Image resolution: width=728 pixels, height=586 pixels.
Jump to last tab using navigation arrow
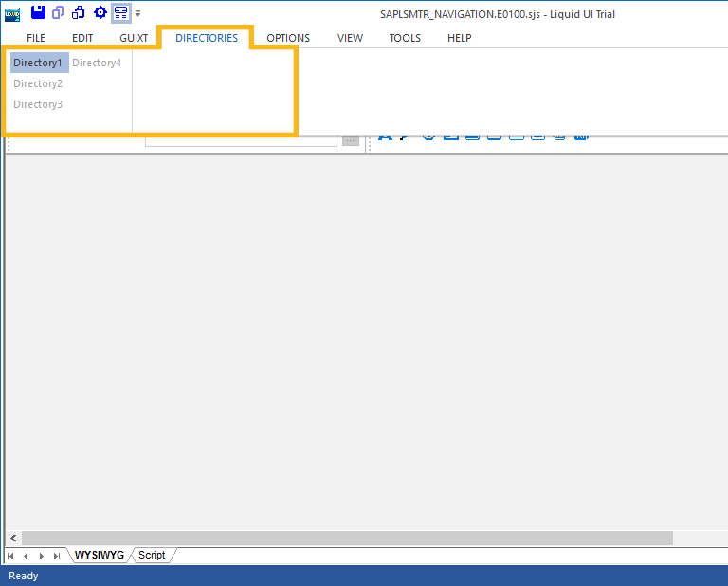tap(57, 556)
